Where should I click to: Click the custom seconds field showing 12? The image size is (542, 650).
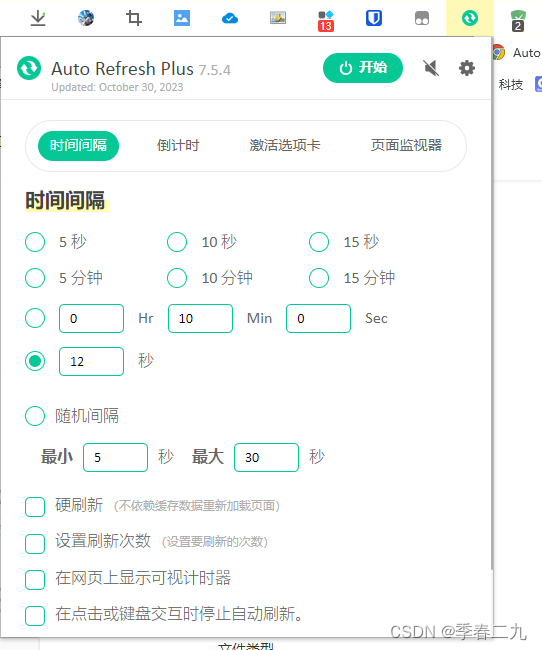[91, 361]
